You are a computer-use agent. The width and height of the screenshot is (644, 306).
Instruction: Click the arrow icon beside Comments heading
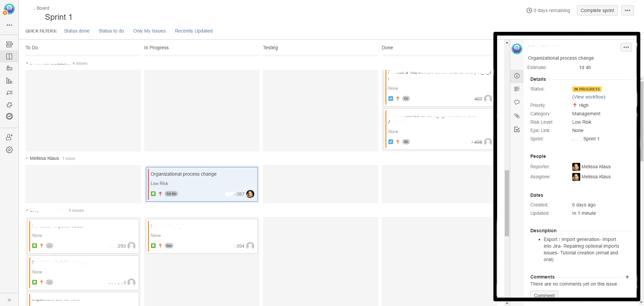pos(627,277)
